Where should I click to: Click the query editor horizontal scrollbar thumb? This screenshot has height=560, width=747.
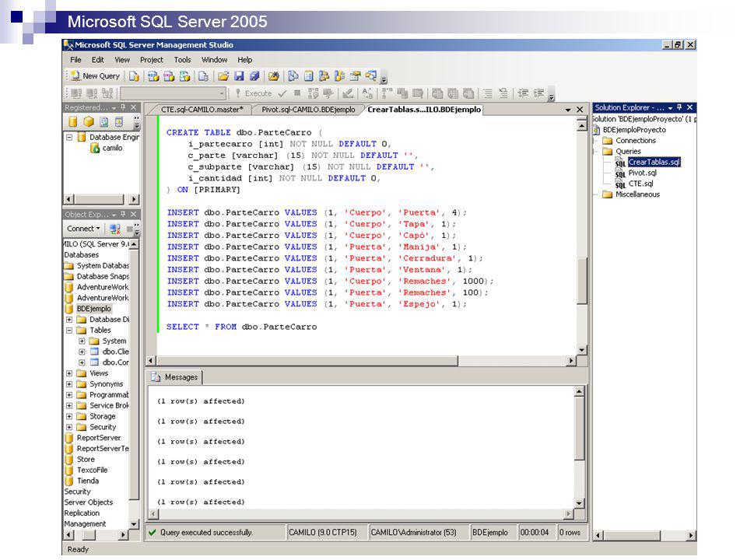pyautogui.click(x=307, y=361)
